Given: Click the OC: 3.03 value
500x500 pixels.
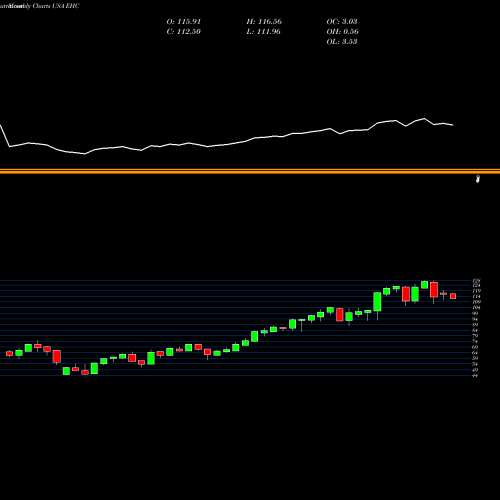Looking at the screenshot, I should (342, 22).
